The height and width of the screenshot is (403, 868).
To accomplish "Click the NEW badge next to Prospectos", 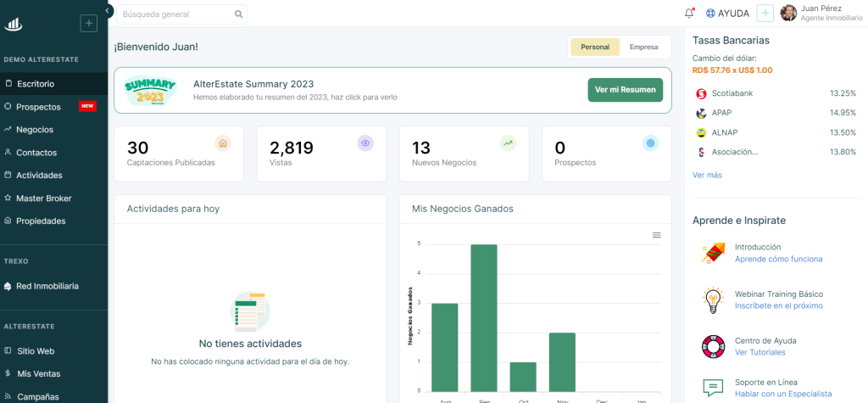I will [87, 106].
